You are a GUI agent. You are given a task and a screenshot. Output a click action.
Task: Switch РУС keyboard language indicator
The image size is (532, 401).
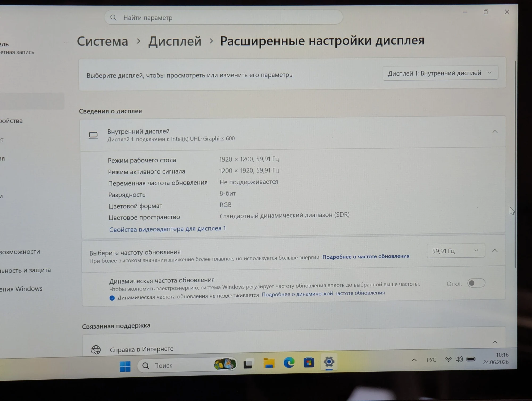coord(431,360)
